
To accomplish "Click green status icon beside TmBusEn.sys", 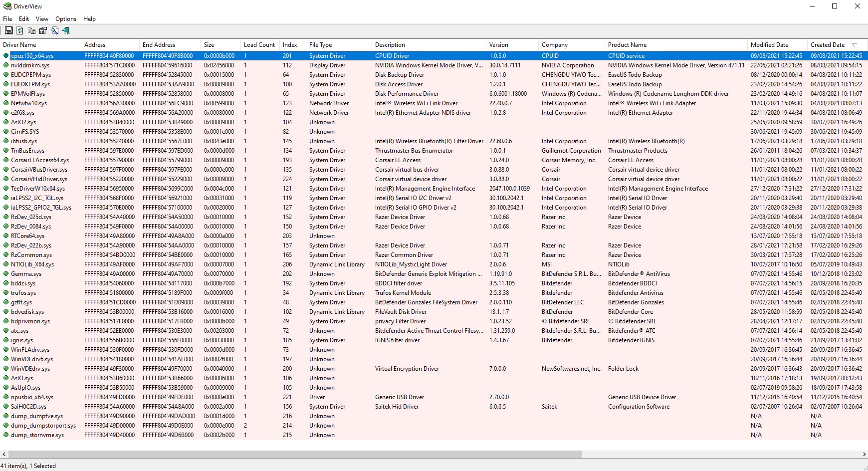I will click(x=6, y=151).
